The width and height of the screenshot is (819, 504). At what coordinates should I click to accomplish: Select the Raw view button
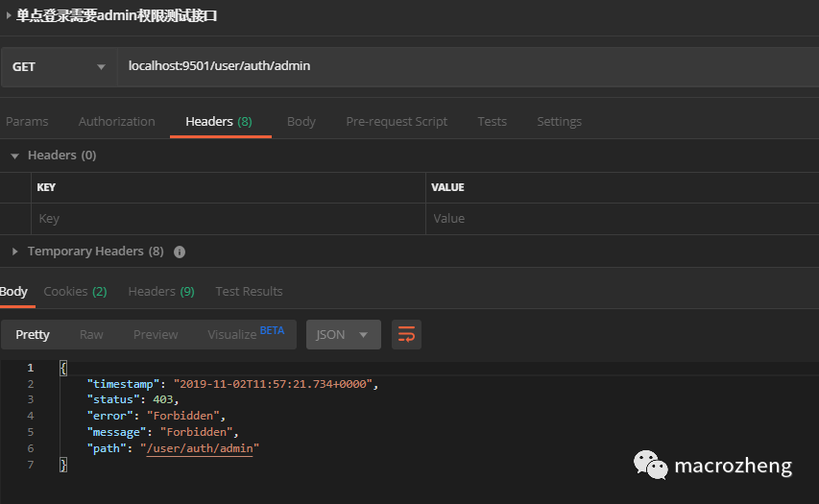point(91,334)
